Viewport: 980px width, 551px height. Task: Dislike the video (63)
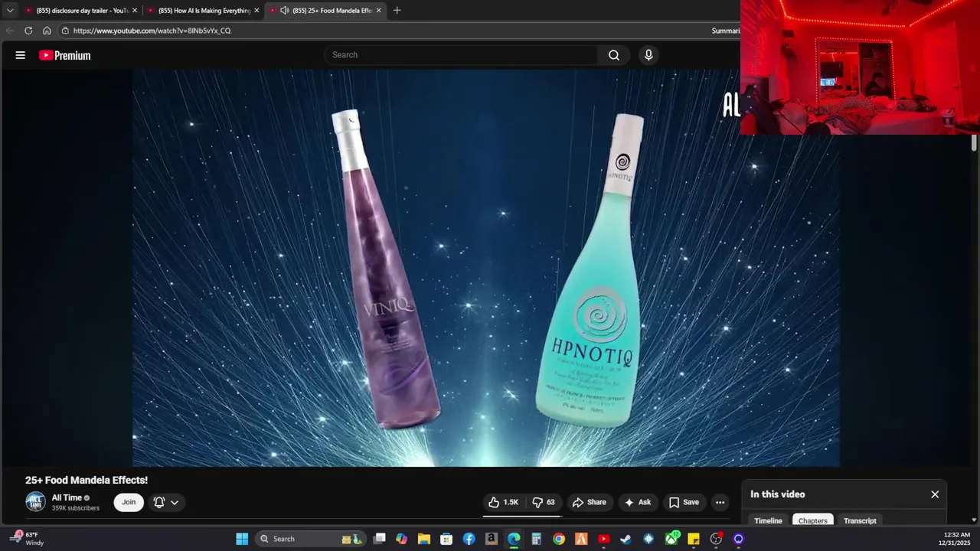[x=544, y=502]
